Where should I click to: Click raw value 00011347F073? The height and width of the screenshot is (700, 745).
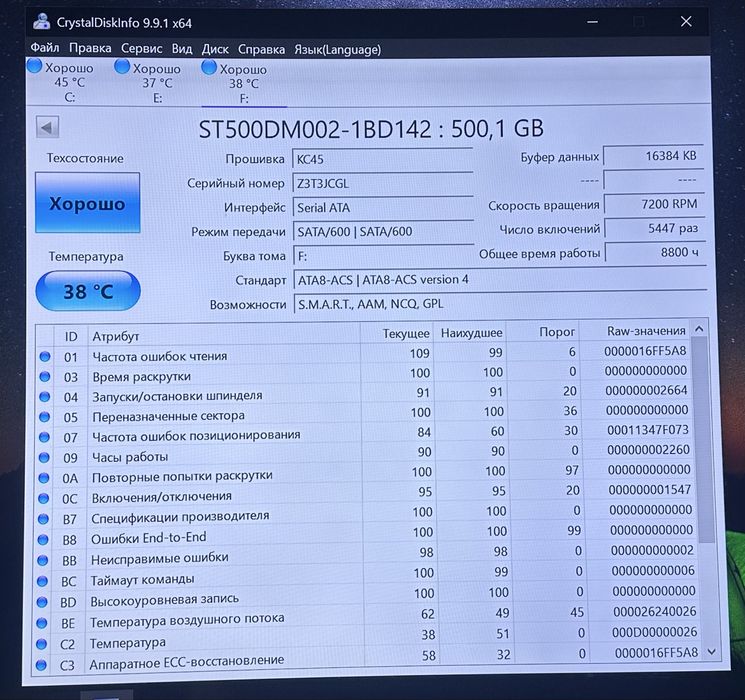[648, 430]
